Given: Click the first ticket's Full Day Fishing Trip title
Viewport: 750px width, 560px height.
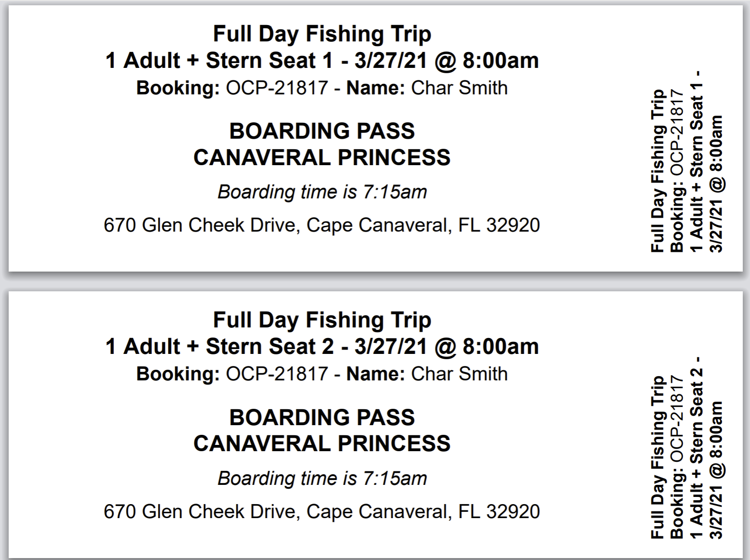Looking at the screenshot, I should [322, 34].
